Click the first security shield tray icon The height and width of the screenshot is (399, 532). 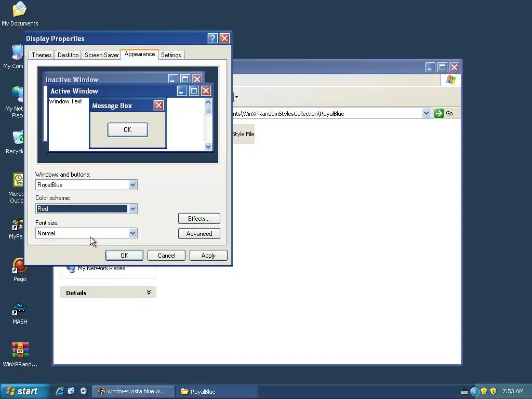pos(484,392)
